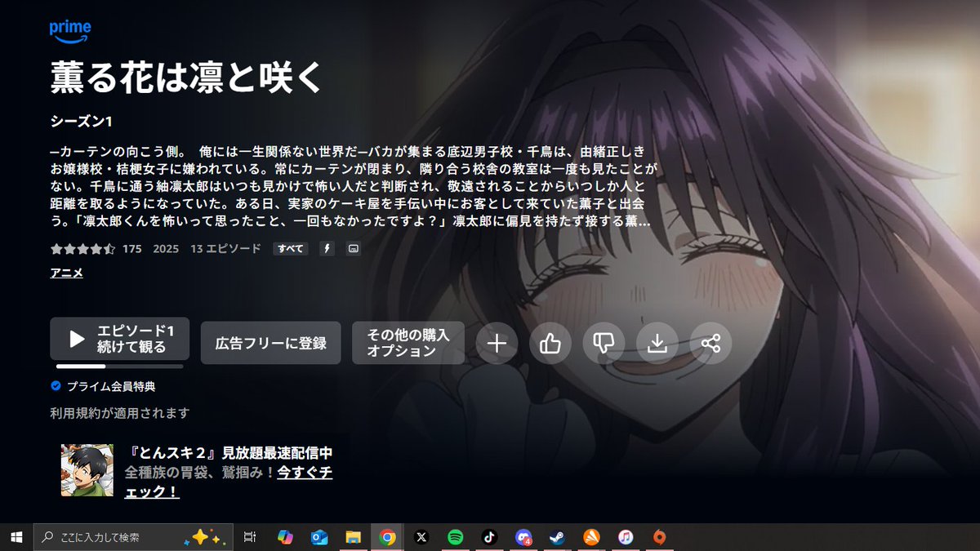Open the アニメ genre link
This screenshot has width=980, height=551.
pos(67,273)
